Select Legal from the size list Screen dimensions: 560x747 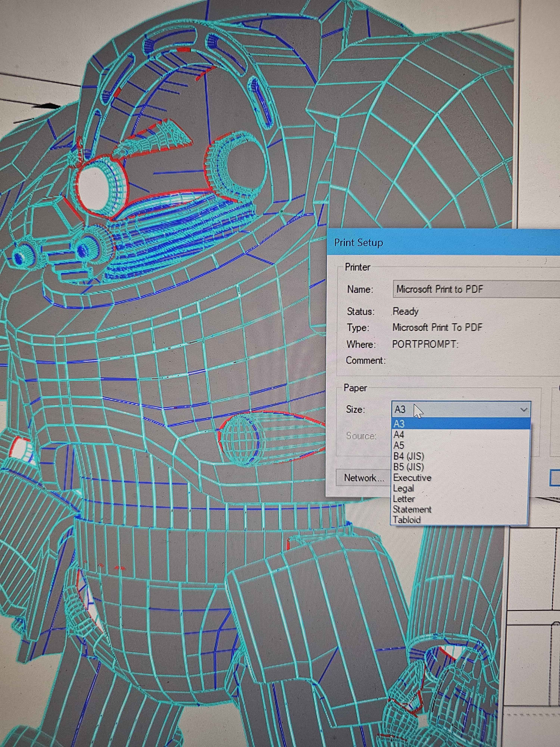coord(403,488)
